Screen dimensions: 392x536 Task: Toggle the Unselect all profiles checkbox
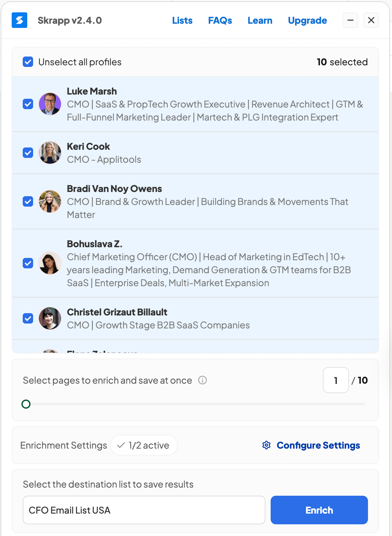[x=28, y=62]
